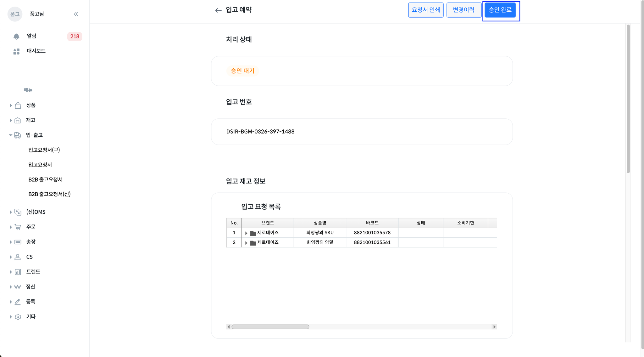The height and width of the screenshot is (357, 644).
Task: Click the 상품 shopping bag icon
Action: coord(18,105)
